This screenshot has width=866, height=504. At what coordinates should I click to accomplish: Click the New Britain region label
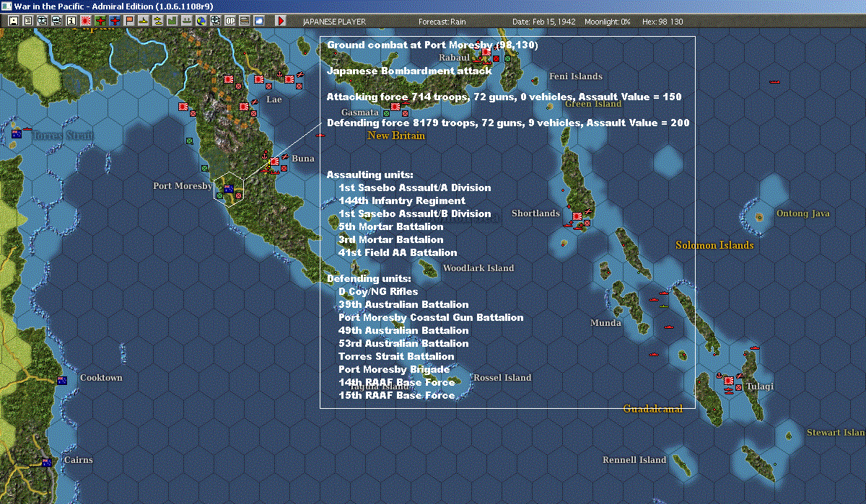click(x=396, y=136)
